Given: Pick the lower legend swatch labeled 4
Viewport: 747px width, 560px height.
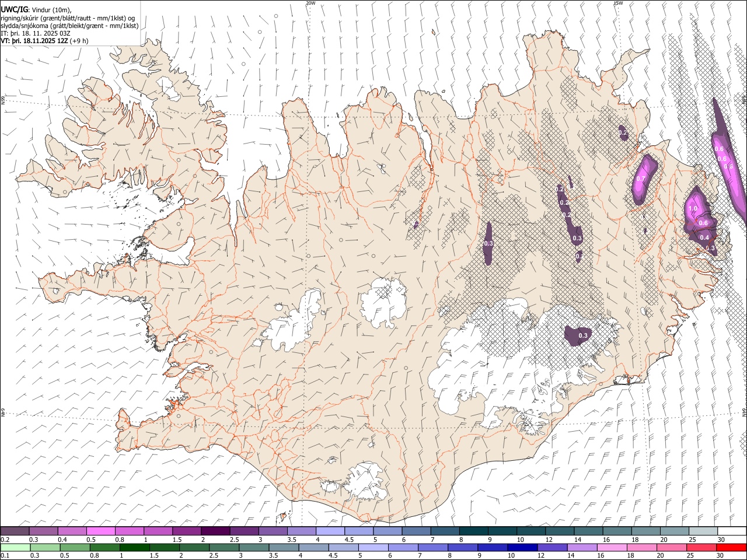Looking at the screenshot, I should pyautogui.click(x=315, y=548).
